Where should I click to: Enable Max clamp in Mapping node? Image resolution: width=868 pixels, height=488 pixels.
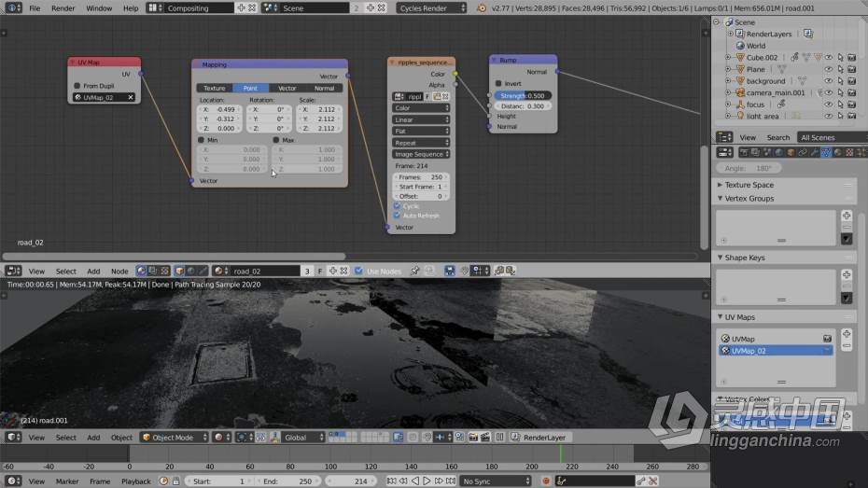pos(275,140)
